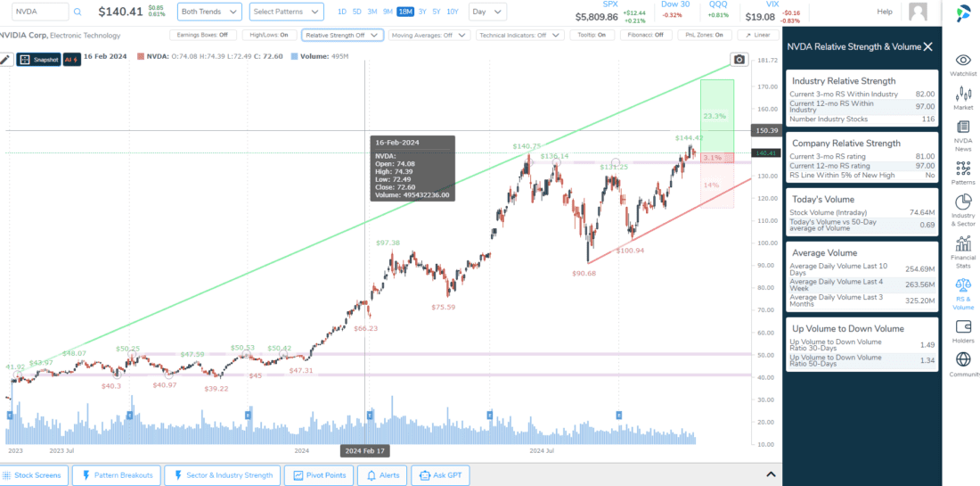Click the 150.39 price axis label
The height and width of the screenshot is (486, 980).
[x=766, y=131]
